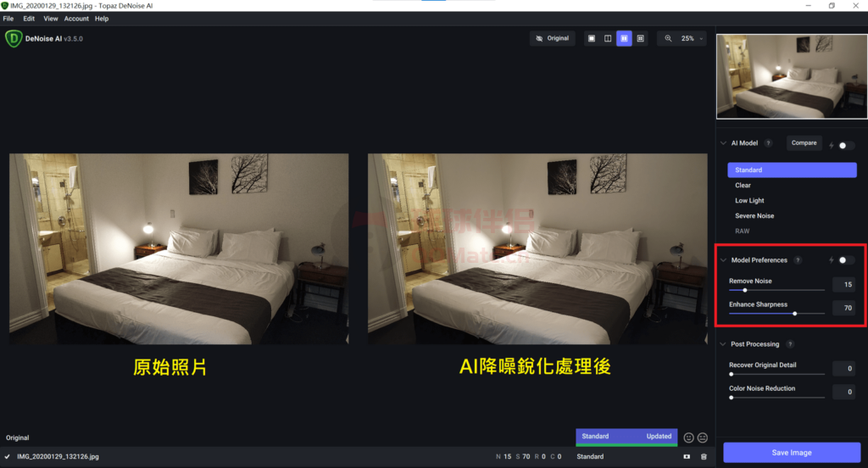Viewport: 868px width, 468px height.
Task: Select the split view layout icon
Action: [608, 38]
